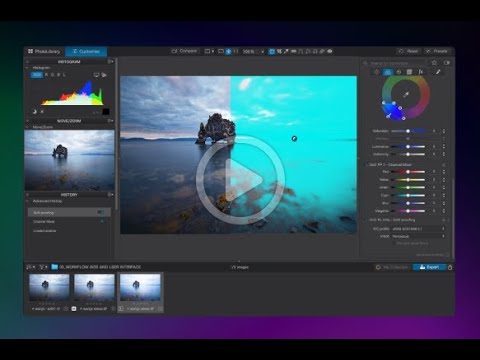
Task: Open the Presets menu button
Action: (437, 51)
